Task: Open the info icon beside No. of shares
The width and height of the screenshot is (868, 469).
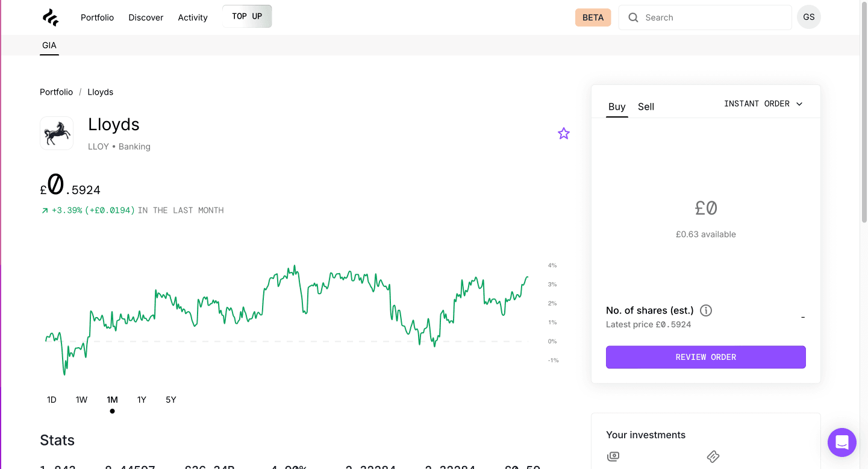Action: click(706, 310)
